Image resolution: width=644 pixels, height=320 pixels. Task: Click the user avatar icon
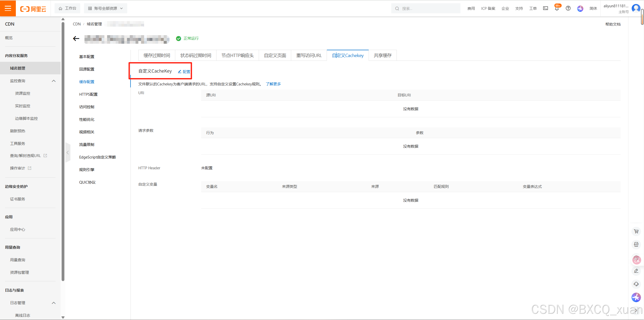click(636, 8)
